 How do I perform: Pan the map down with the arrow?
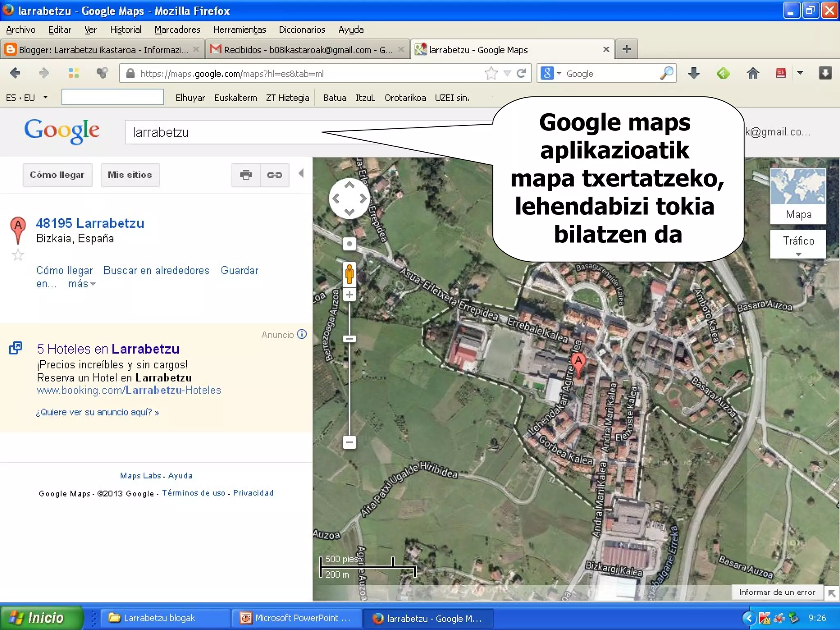[349, 212]
